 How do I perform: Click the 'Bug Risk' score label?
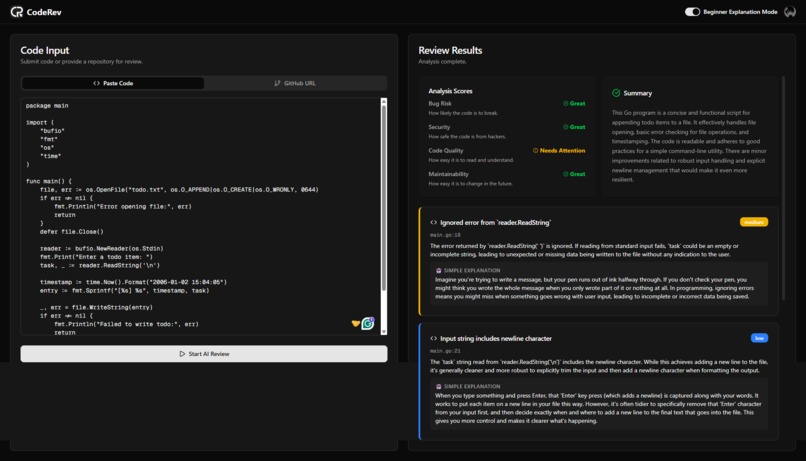click(440, 103)
